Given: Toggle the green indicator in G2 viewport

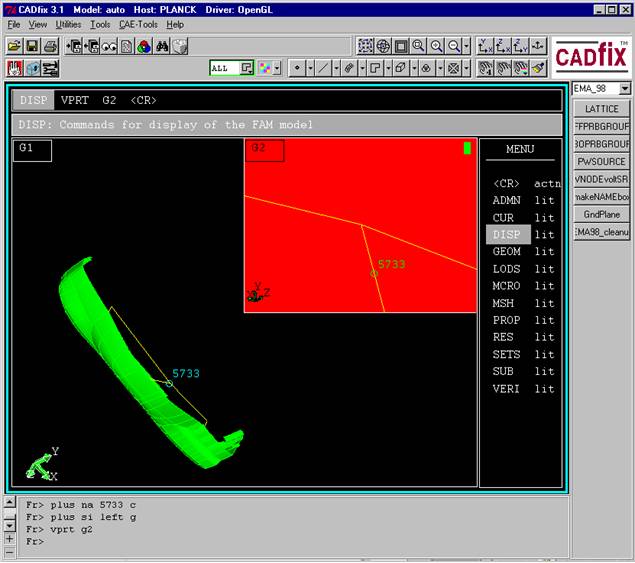Looking at the screenshot, I should (x=466, y=148).
